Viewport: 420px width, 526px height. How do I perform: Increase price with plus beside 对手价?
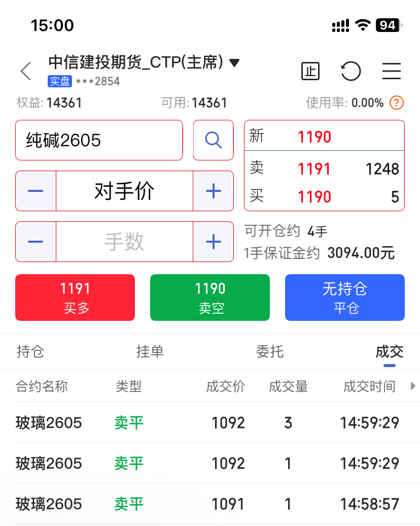click(x=213, y=191)
